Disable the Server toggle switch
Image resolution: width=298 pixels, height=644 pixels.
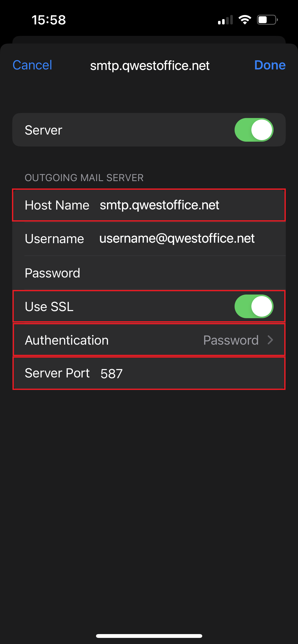(x=254, y=130)
